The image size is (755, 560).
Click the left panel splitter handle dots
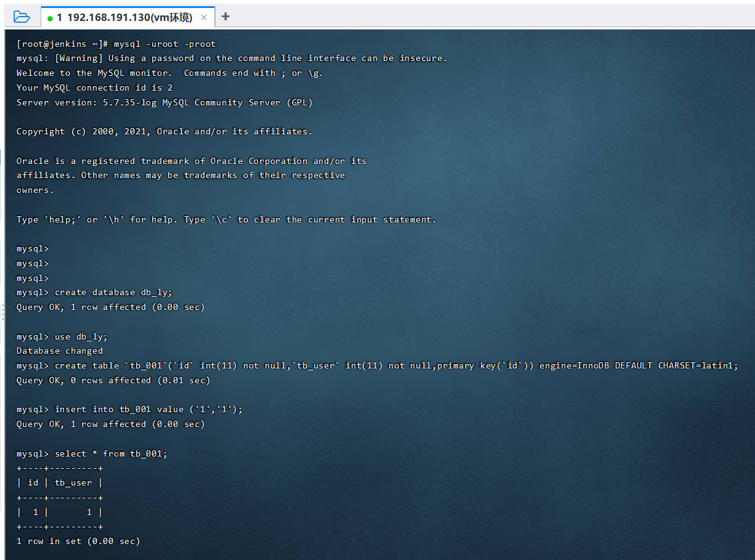click(x=2, y=312)
